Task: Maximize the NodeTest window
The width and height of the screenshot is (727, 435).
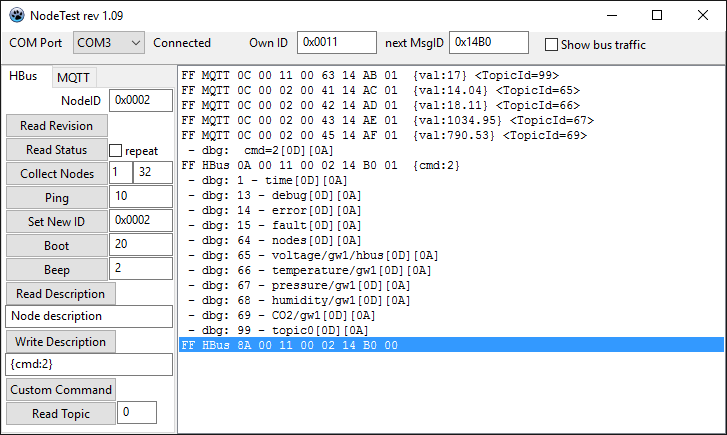Action: point(657,15)
